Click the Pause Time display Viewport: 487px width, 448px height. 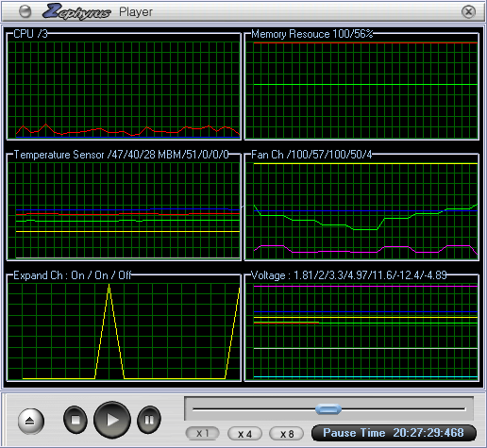coord(394,433)
